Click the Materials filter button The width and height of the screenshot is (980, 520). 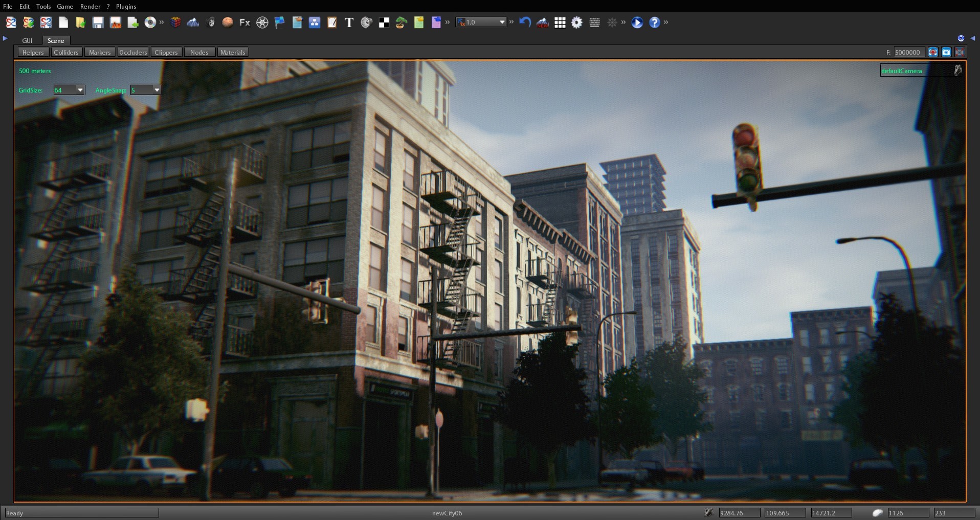(x=233, y=52)
